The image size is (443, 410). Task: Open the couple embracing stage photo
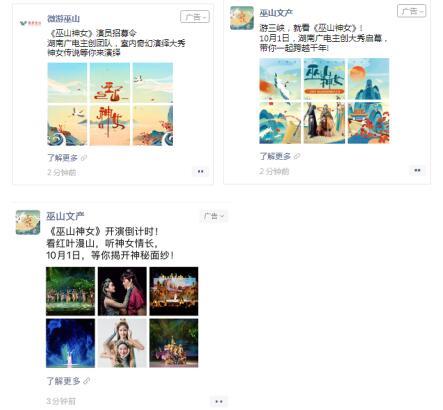122,291
